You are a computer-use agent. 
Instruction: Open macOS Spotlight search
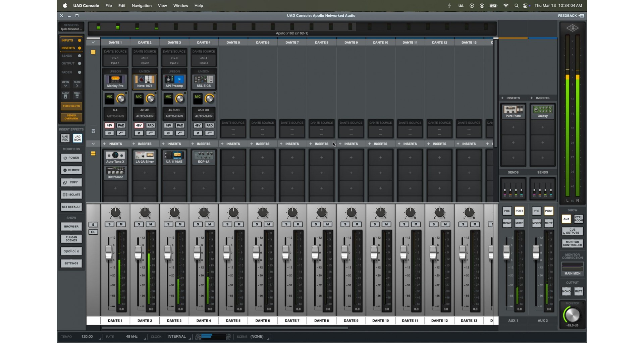pos(517,6)
